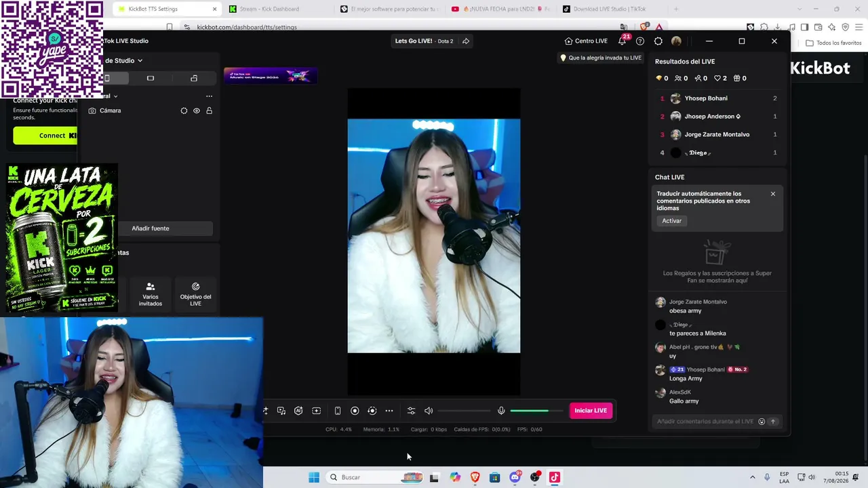Open emoji picker in comment box
The height and width of the screenshot is (488, 868).
click(x=762, y=422)
